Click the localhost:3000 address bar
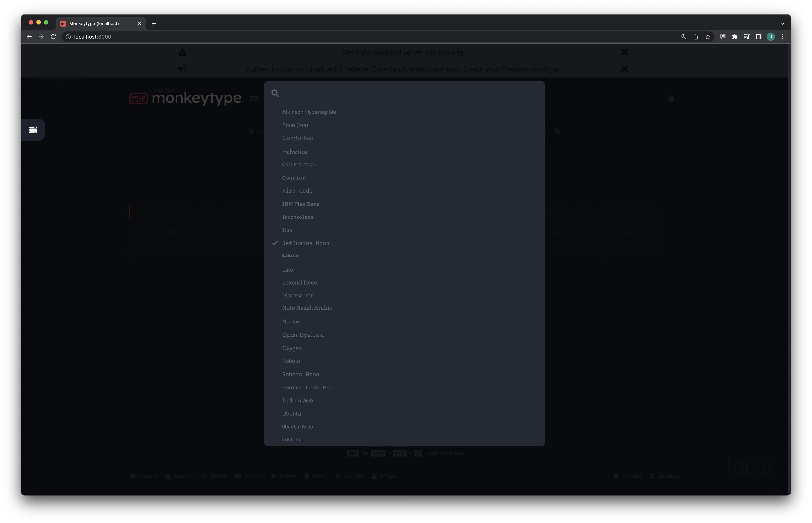This screenshot has height=523, width=812. pos(370,37)
